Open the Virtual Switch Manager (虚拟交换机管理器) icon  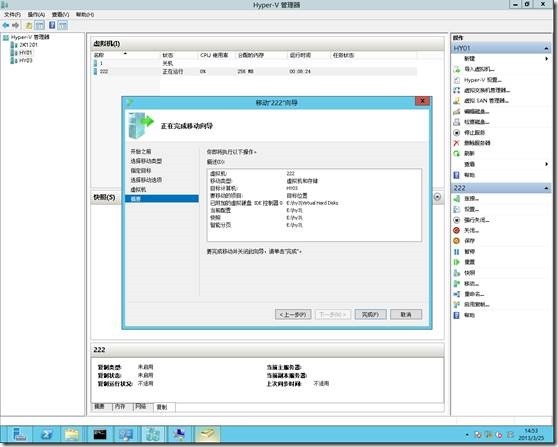tap(457, 90)
